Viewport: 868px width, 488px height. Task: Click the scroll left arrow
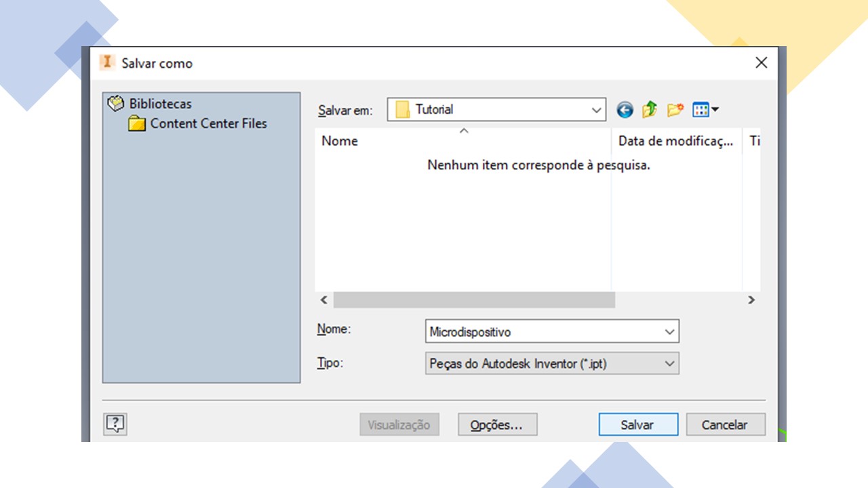pyautogui.click(x=324, y=300)
